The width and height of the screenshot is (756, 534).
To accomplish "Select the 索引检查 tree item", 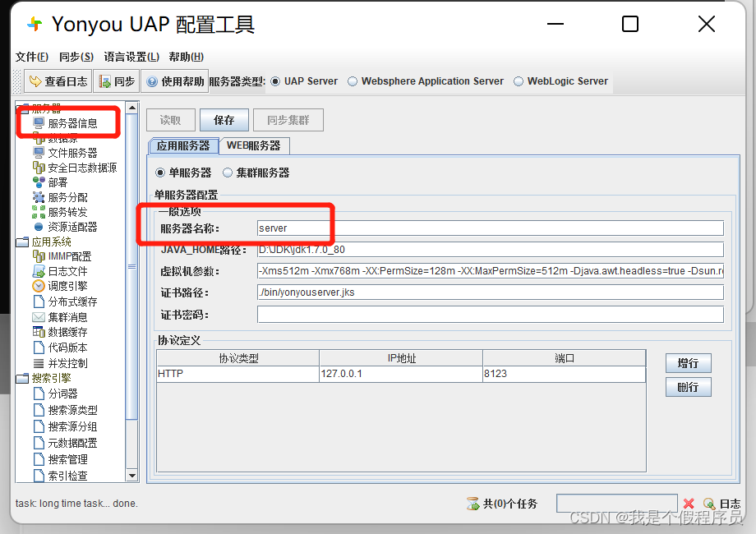I will pyautogui.click(x=68, y=476).
